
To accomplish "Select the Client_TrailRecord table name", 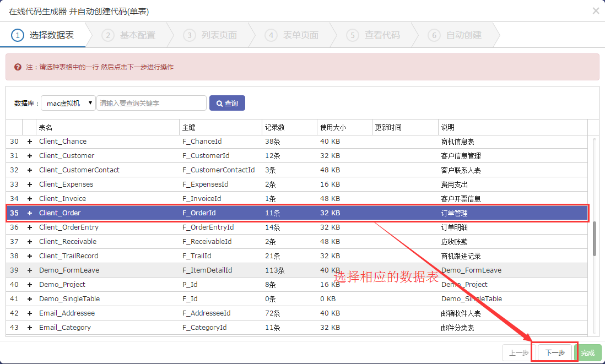I will pos(69,256).
